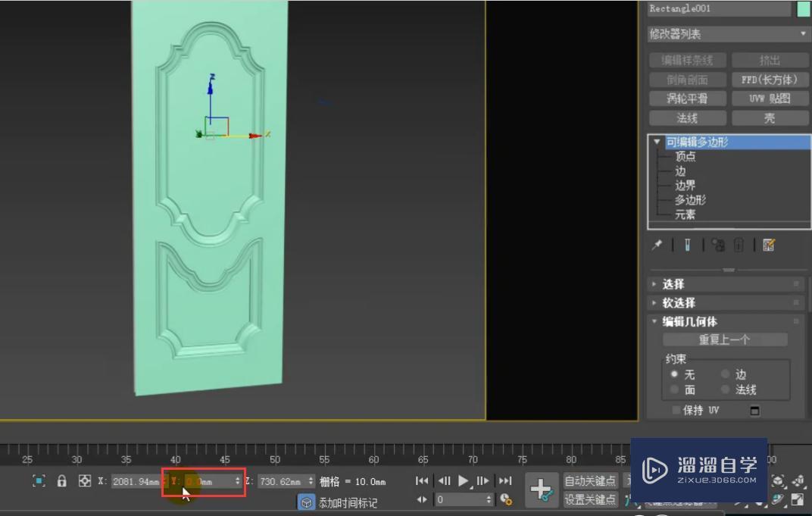Click the Pin Stack icon

click(x=657, y=245)
